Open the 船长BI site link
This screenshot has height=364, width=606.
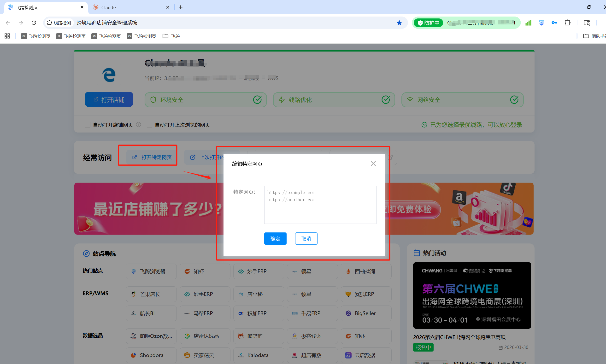[x=151, y=313]
